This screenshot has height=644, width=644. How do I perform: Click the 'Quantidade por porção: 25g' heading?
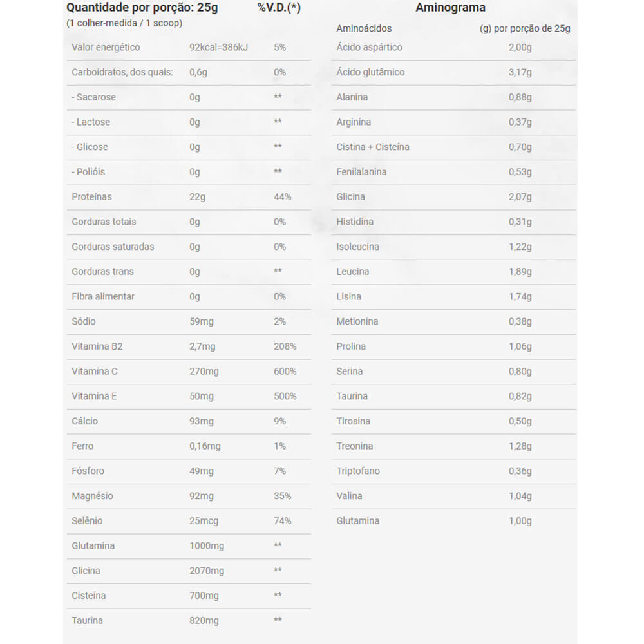(142, 8)
